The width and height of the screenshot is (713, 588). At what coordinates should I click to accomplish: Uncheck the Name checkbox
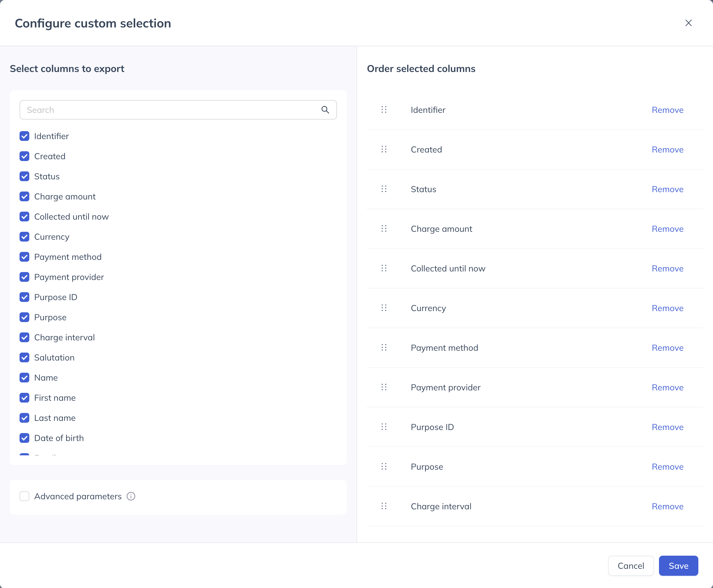tap(24, 378)
